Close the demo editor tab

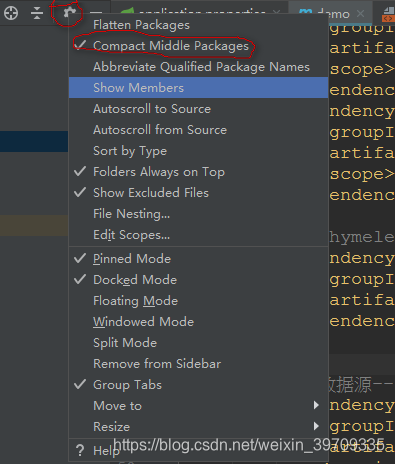360,14
